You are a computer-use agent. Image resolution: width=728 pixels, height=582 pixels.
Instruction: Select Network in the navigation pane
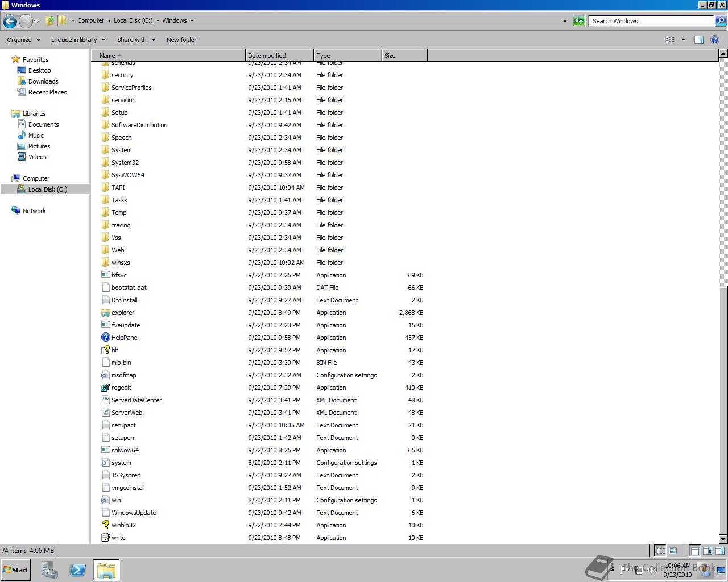pos(34,211)
